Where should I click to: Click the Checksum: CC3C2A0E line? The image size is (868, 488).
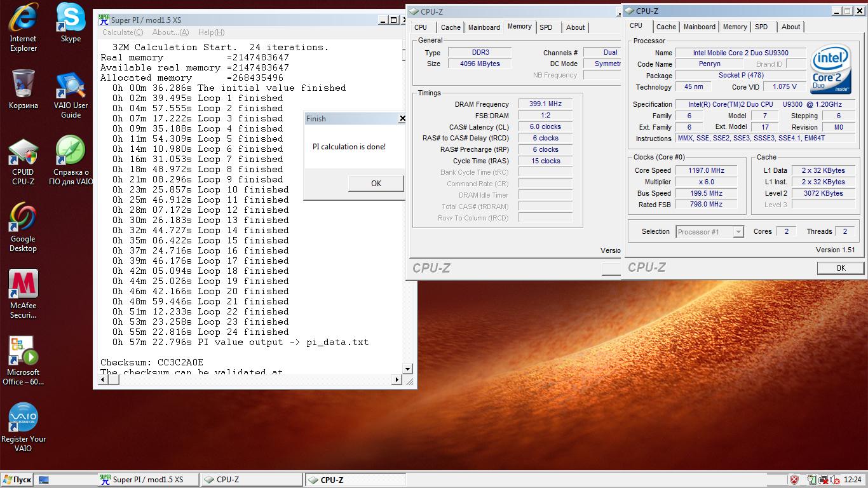point(152,362)
